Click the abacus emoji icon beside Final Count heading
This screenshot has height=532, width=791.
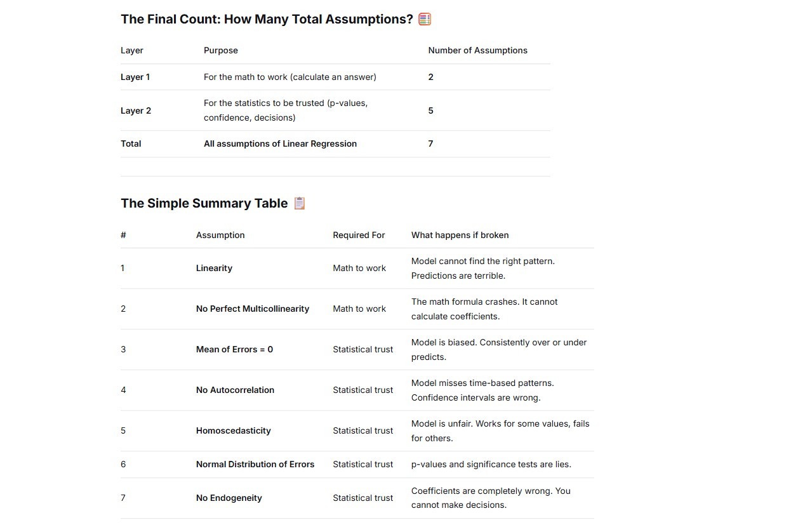click(x=425, y=19)
